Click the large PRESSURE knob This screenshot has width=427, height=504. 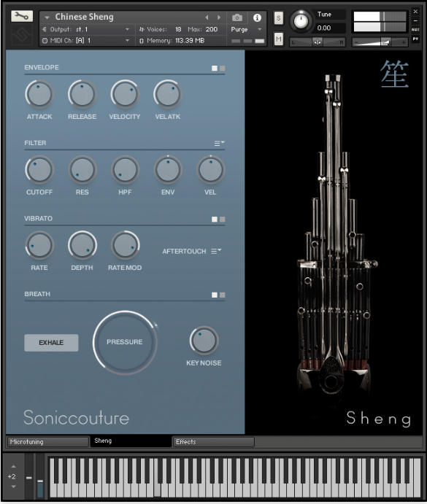click(125, 342)
